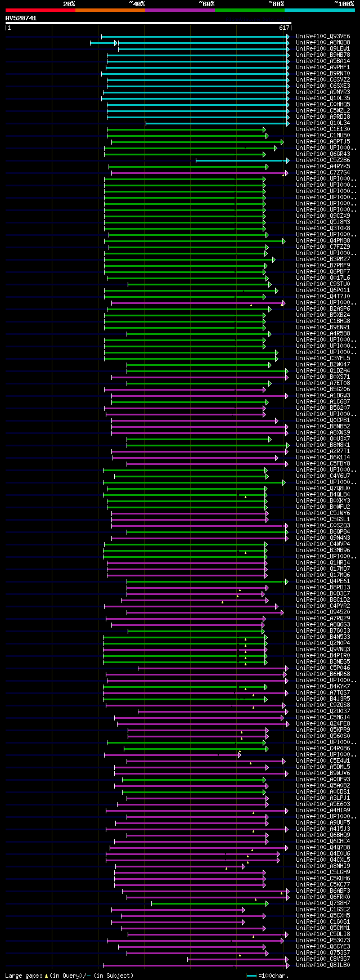
Task: Select the UniRef100_C5FBY8 label
Action: (323, 464)
